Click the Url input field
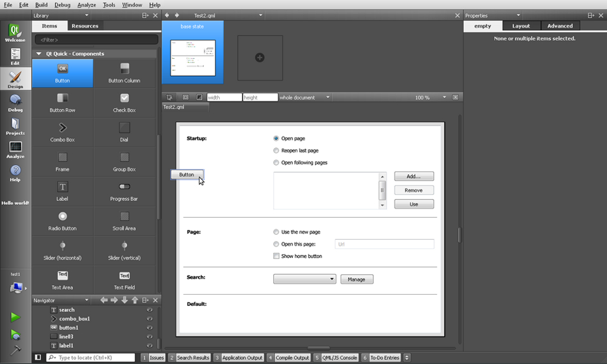Image resolution: width=607 pixels, height=364 pixels. tap(384, 244)
